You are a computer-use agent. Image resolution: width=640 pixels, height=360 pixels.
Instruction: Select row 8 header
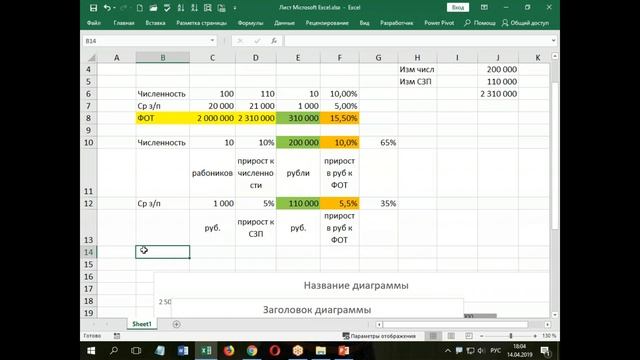(x=89, y=118)
